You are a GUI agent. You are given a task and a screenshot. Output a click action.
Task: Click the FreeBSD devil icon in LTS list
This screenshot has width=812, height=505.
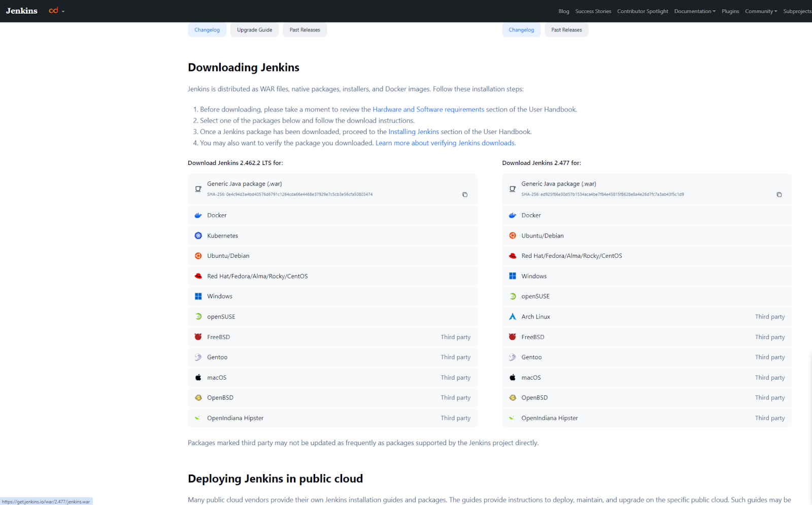coord(198,337)
